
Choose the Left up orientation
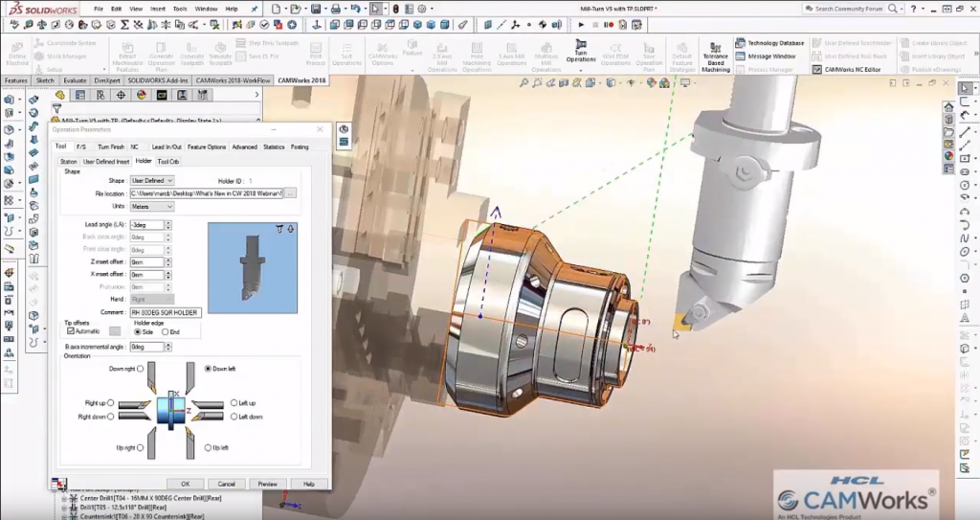click(x=234, y=403)
